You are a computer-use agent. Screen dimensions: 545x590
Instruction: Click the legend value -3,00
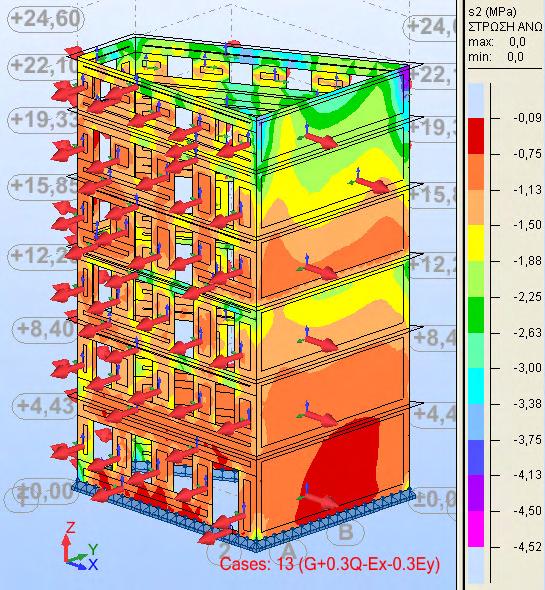(528, 368)
